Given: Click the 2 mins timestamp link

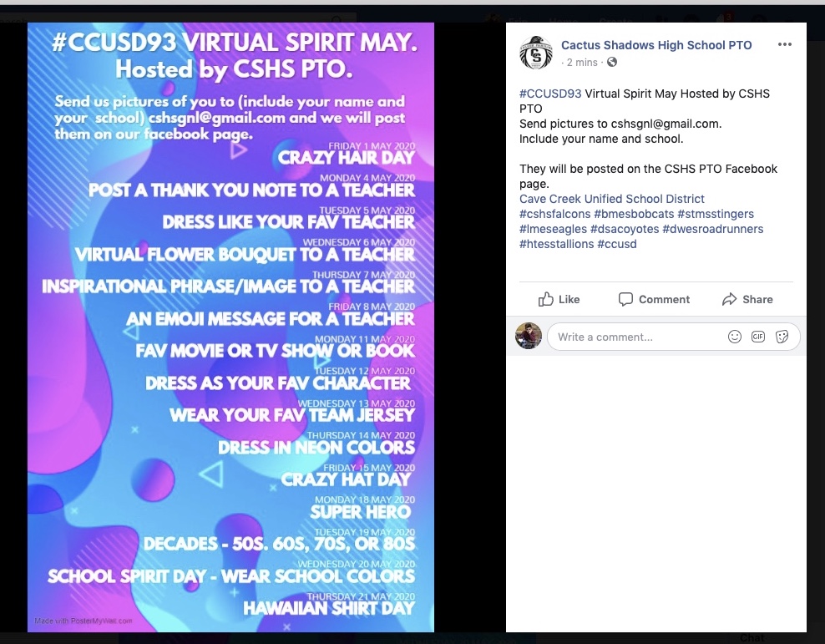Looking at the screenshot, I should click(x=582, y=62).
